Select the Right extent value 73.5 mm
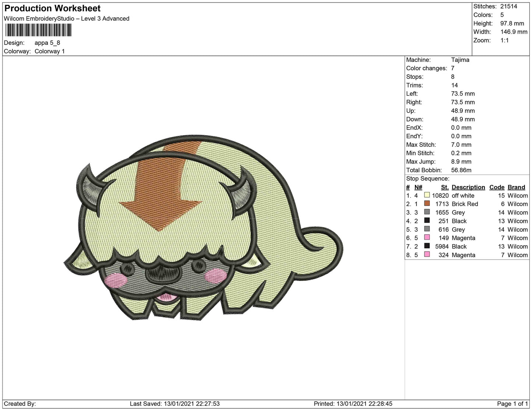 coord(463,102)
